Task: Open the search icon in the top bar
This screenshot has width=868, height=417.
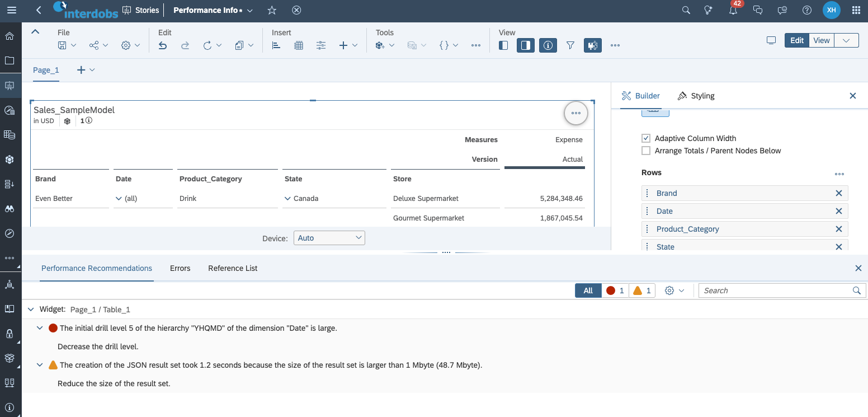Action: [x=686, y=10]
